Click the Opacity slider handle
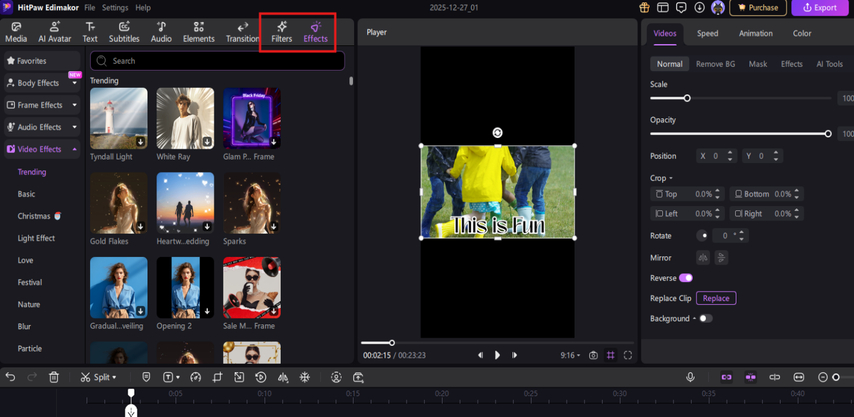The width and height of the screenshot is (854, 417). (828, 133)
